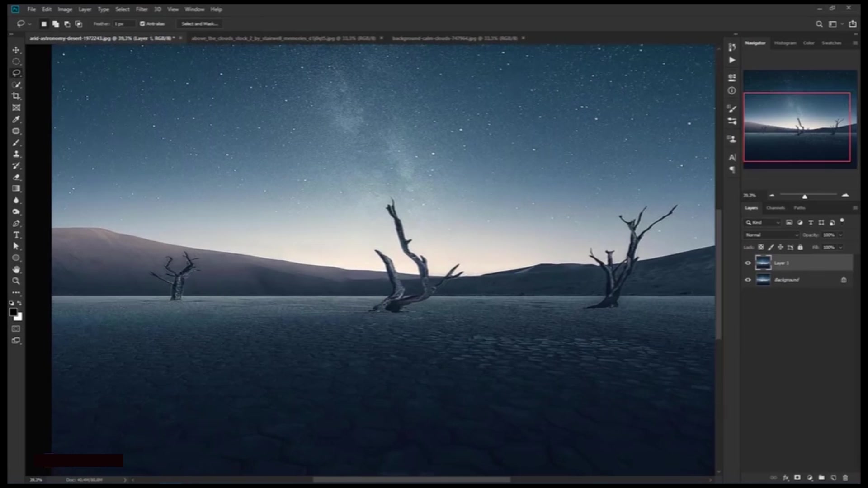Open the Normal blend mode dropdown
868x488 pixels.
pos(771,235)
